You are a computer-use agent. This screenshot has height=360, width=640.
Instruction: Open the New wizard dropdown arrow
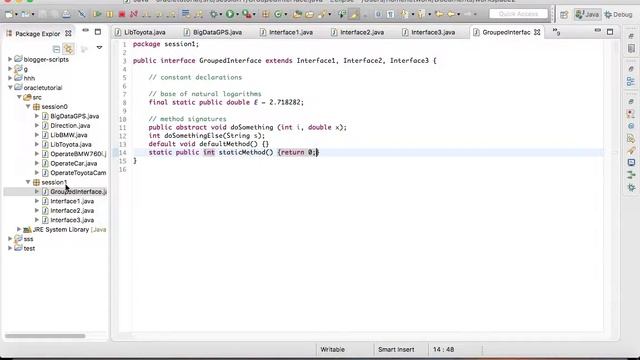point(16,15)
